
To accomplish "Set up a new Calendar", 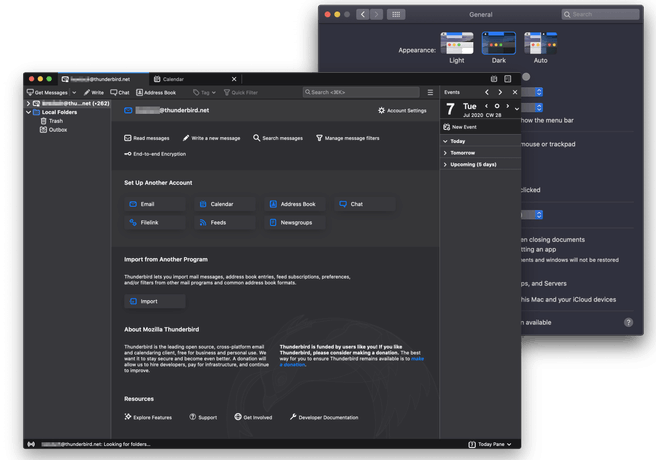I will (x=225, y=204).
